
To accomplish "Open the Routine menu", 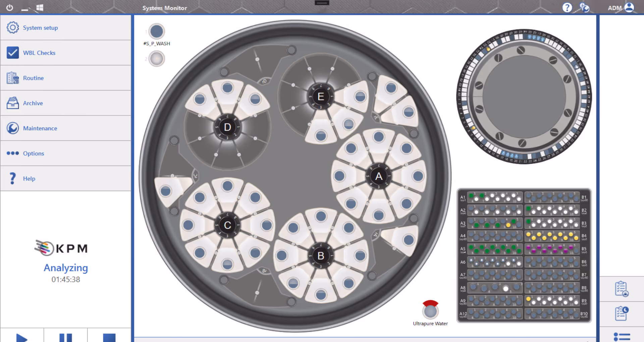I will (66, 78).
